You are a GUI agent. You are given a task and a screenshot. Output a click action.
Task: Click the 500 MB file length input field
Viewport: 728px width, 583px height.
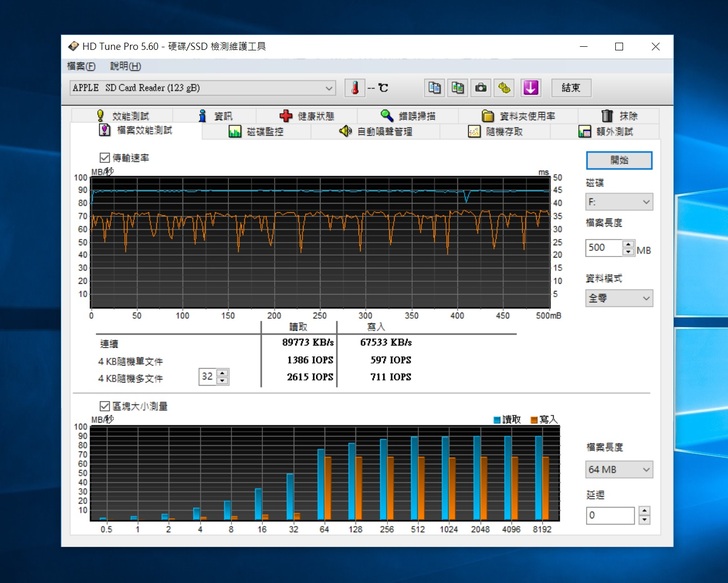click(603, 248)
